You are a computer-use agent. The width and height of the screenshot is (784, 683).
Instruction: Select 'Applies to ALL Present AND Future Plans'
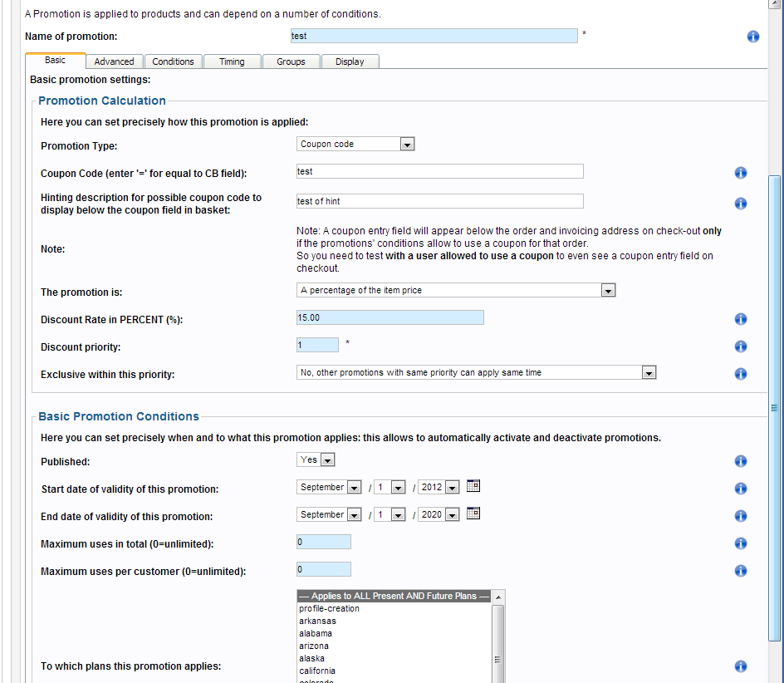(394, 596)
